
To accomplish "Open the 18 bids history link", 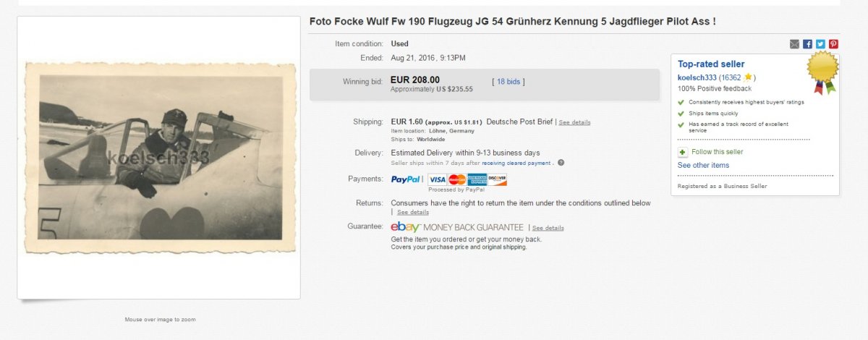I will point(509,82).
